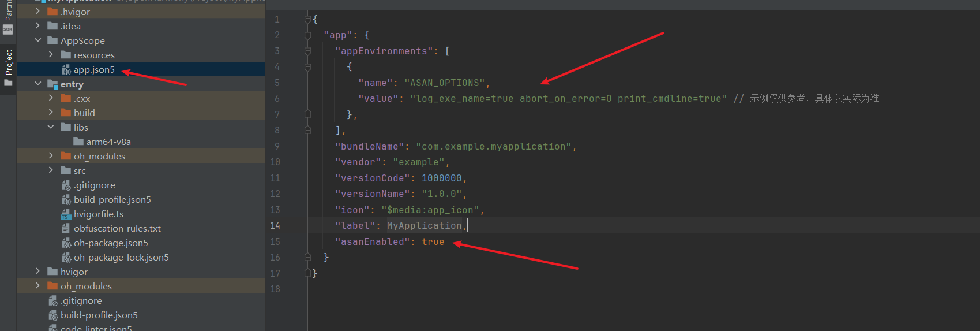980x331 pixels.
Task: Click the hvigorfile.ts file icon
Action: click(66, 214)
